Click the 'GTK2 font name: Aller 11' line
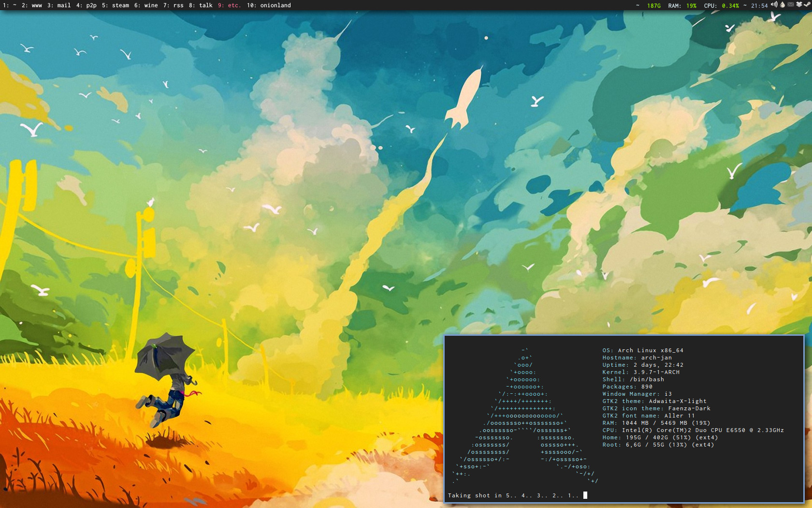Screen dimensions: 812x508 point(649,416)
